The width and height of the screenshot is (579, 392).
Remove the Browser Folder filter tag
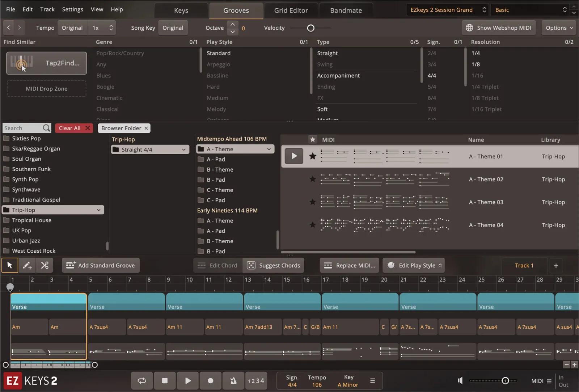(146, 128)
